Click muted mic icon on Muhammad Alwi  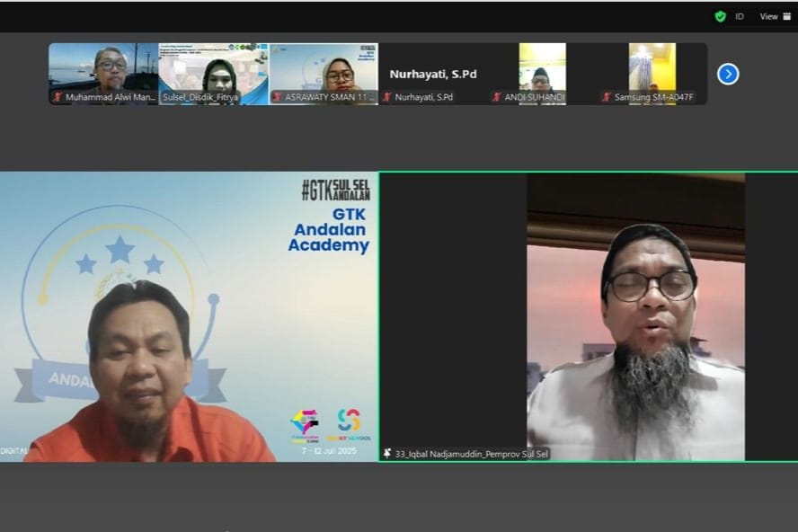pos(58,97)
